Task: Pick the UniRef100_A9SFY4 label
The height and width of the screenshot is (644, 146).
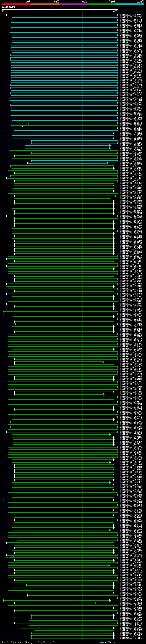Action: click(131, 85)
